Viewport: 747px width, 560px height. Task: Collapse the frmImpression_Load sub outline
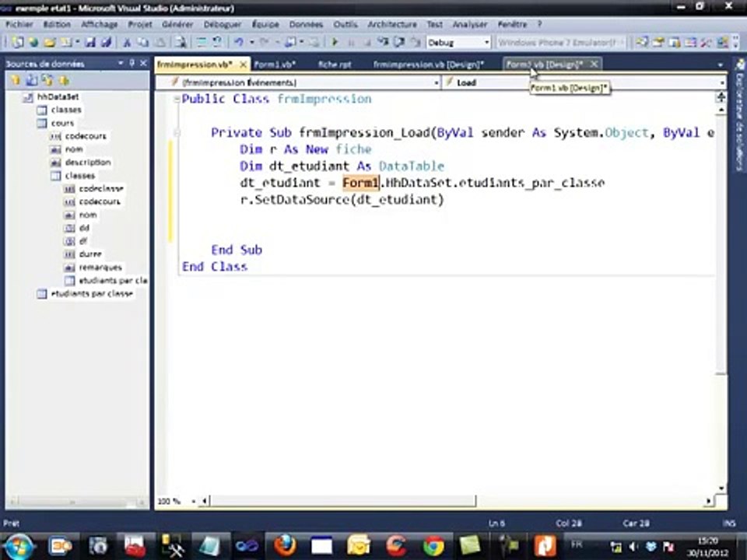177,133
